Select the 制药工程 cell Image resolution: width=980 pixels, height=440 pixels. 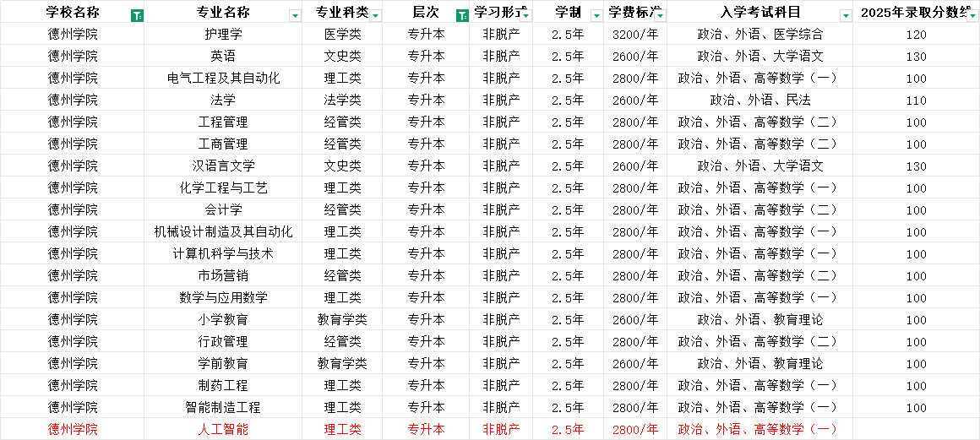pyautogui.click(x=223, y=386)
